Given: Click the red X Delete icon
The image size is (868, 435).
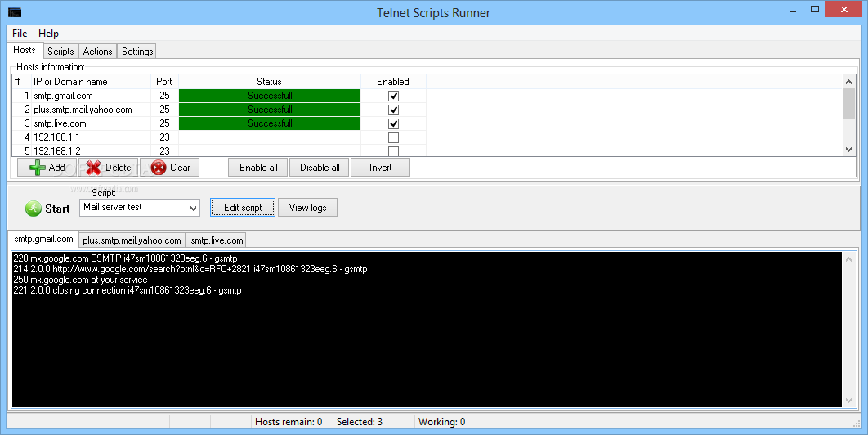Looking at the screenshot, I should tap(93, 168).
